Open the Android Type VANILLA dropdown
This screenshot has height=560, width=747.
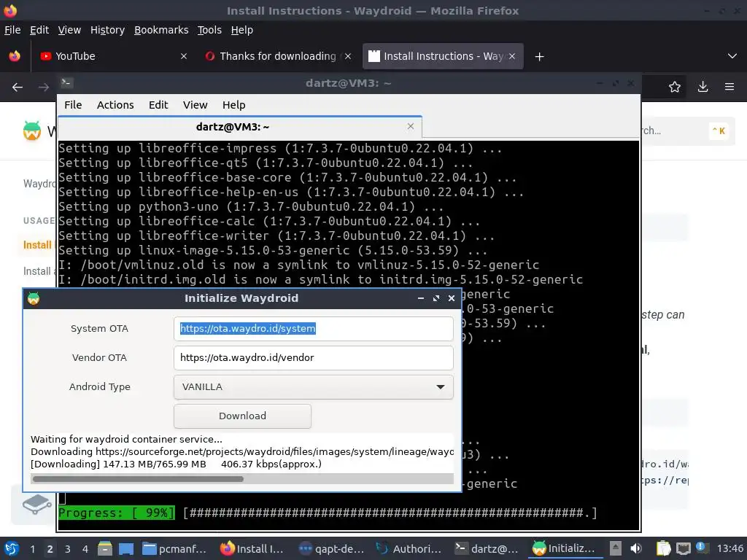tap(314, 386)
